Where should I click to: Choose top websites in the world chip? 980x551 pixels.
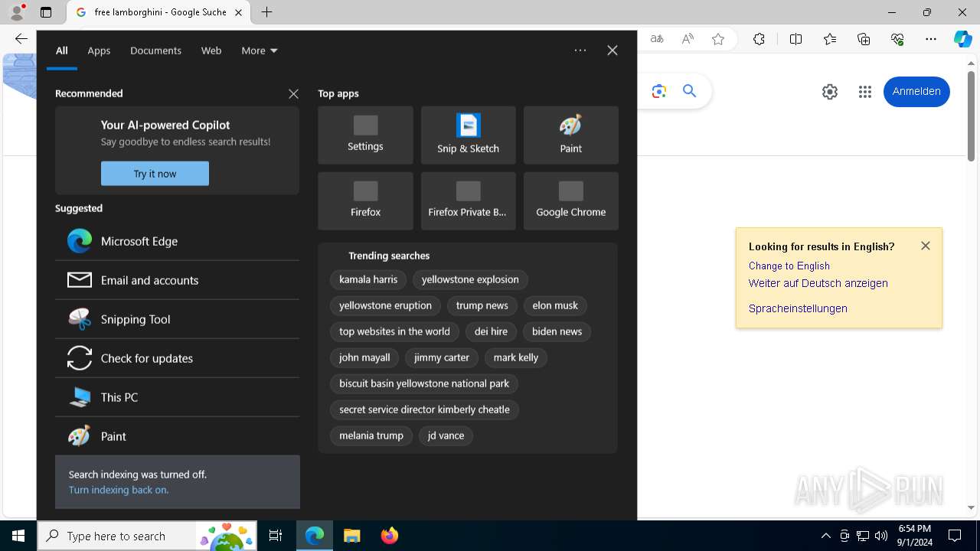pyautogui.click(x=394, y=331)
